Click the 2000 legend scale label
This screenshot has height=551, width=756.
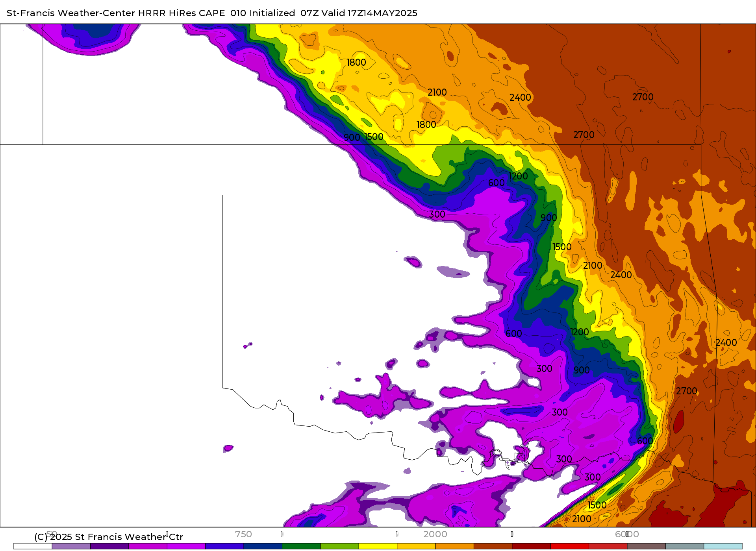click(x=435, y=534)
